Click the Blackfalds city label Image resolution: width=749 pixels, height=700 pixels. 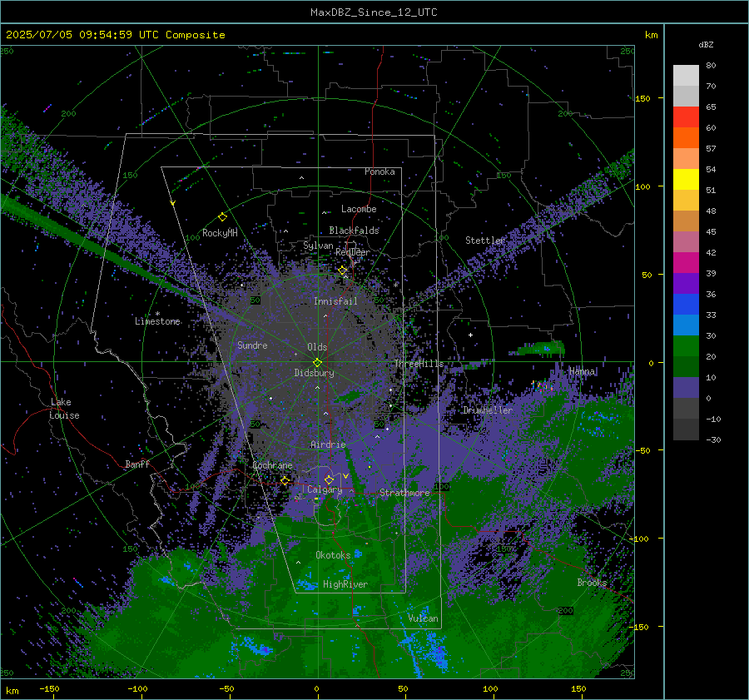click(x=354, y=231)
